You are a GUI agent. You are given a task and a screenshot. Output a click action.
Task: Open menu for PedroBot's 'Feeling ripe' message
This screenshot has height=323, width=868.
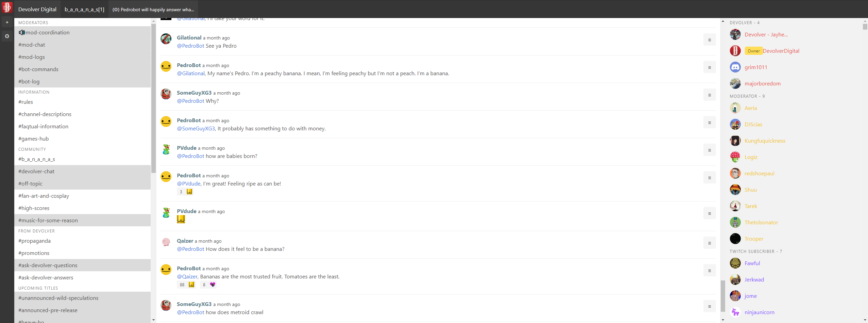pyautogui.click(x=709, y=178)
